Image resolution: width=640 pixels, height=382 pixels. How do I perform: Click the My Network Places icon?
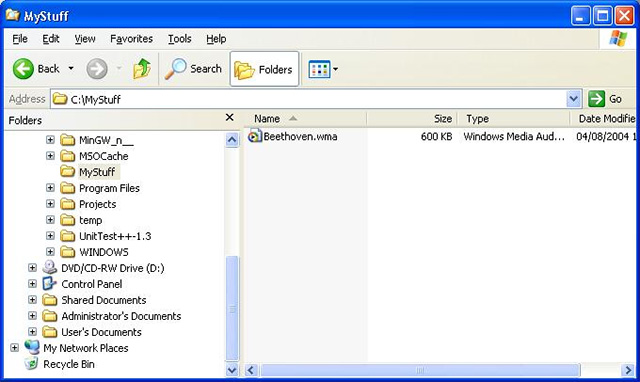[32, 348]
